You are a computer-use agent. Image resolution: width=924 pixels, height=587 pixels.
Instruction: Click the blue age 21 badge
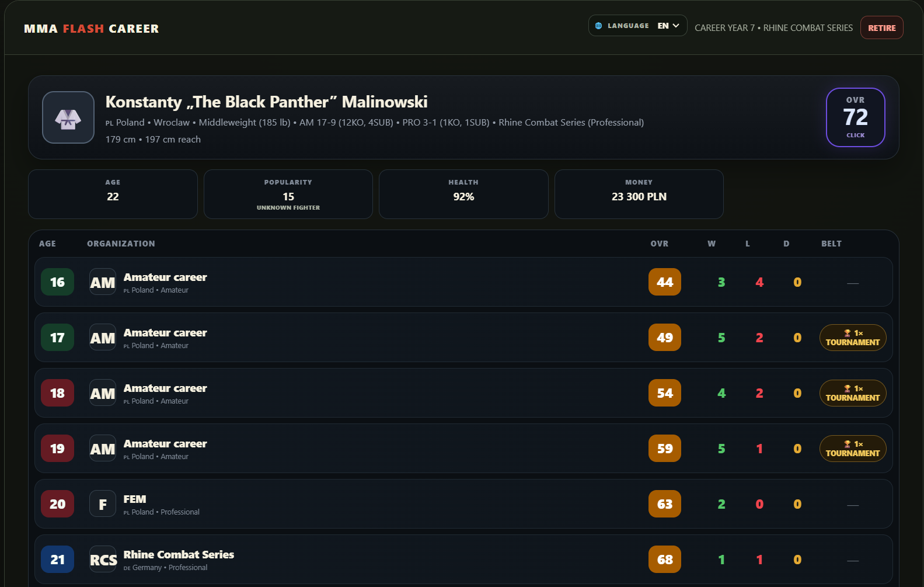point(57,560)
